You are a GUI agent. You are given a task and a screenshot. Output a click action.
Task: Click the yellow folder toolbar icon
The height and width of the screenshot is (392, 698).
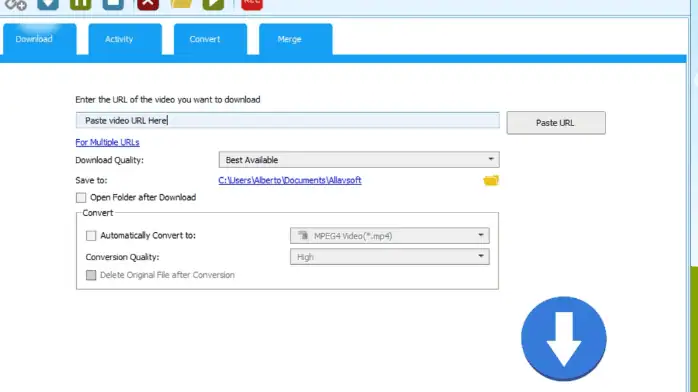(181, 4)
